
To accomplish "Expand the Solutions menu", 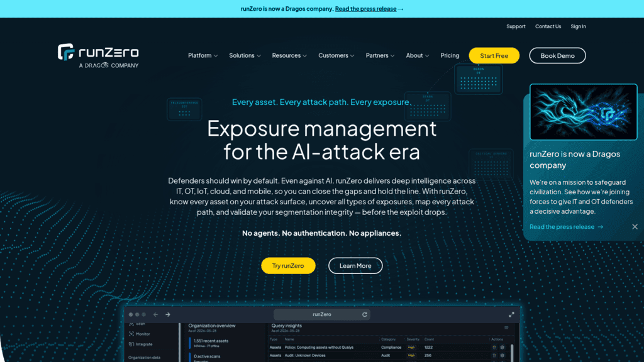I will pyautogui.click(x=245, y=55).
